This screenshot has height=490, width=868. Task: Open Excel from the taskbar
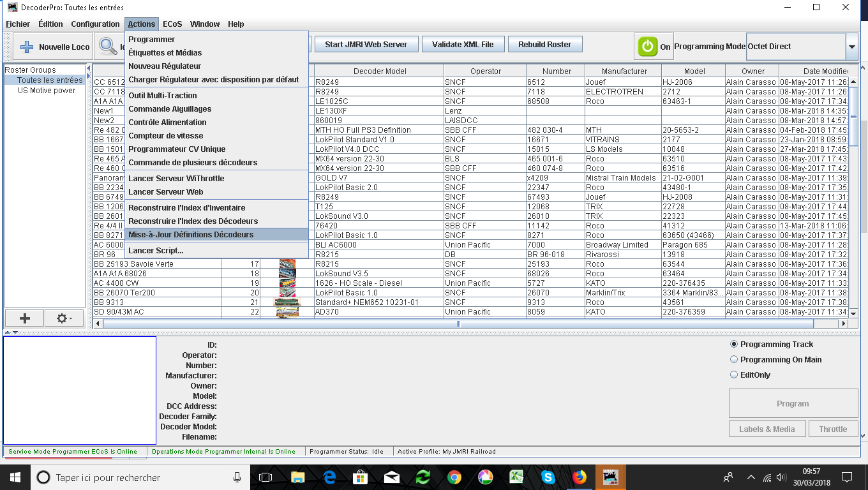516,477
